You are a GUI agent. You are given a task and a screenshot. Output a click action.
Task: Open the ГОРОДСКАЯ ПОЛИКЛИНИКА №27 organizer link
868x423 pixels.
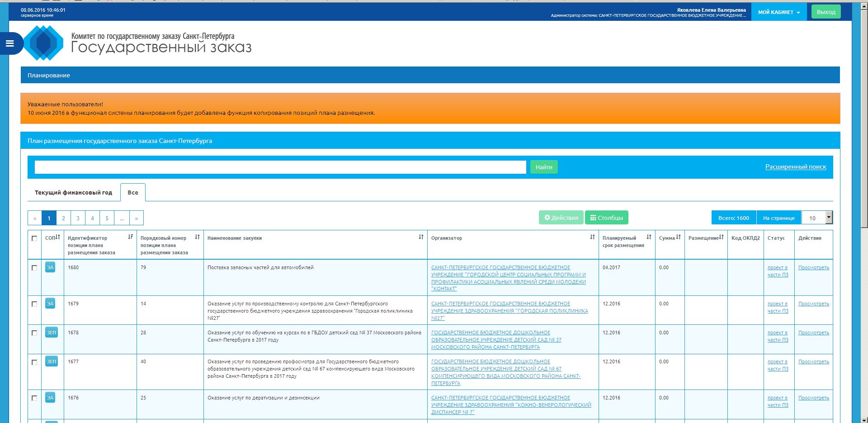click(509, 310)
